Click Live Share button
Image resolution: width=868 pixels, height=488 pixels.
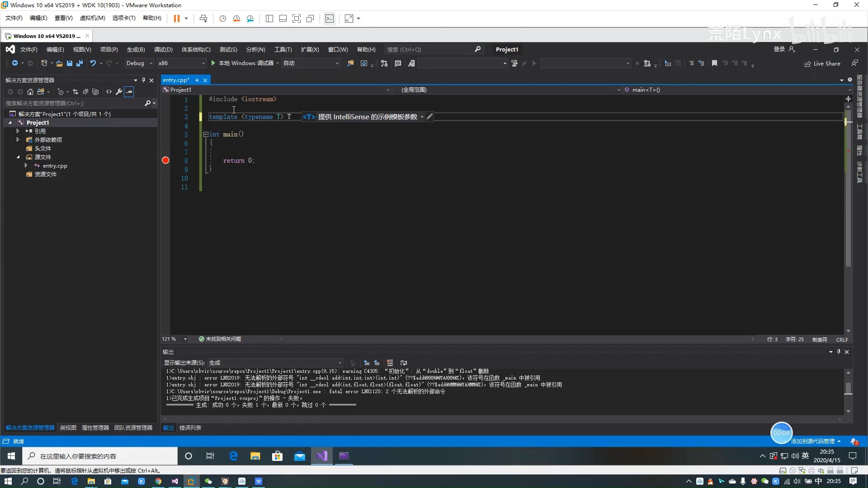point(822,64)
